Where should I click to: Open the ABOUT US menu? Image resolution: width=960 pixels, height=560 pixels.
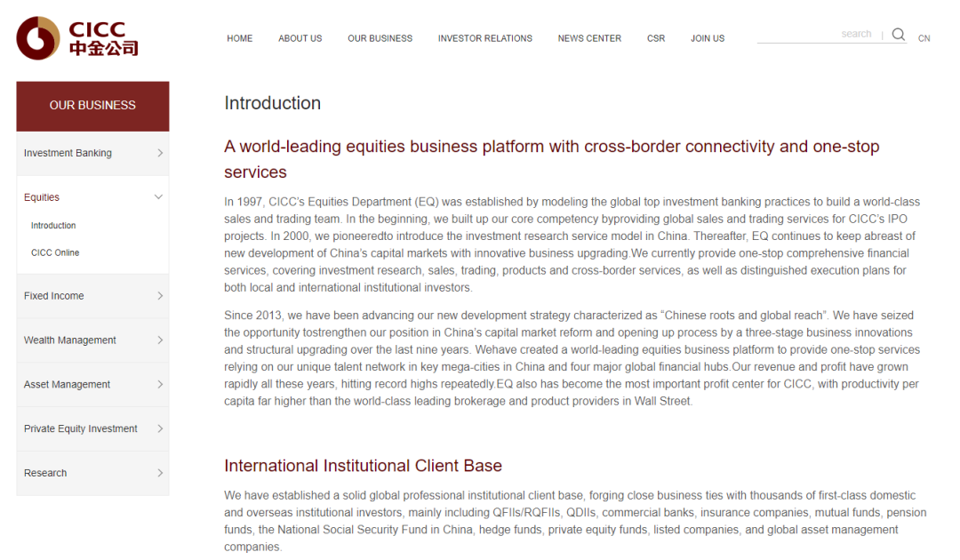pos(300,38)
